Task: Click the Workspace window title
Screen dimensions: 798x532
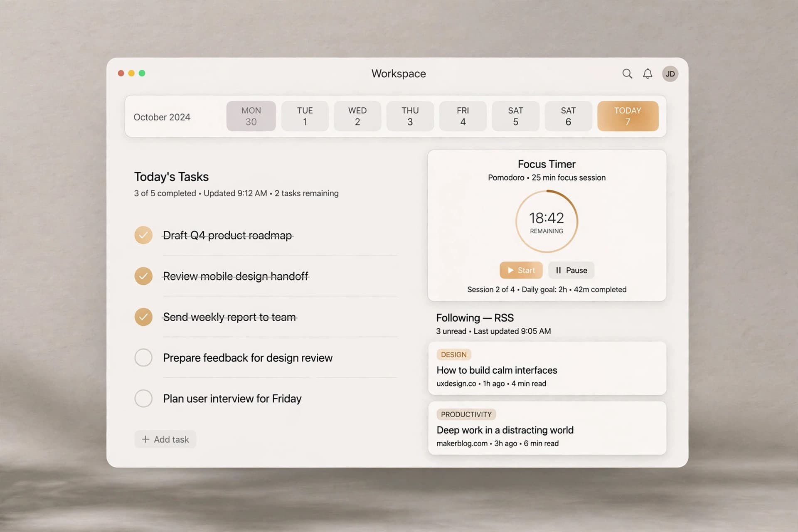Action: (399, 74)
